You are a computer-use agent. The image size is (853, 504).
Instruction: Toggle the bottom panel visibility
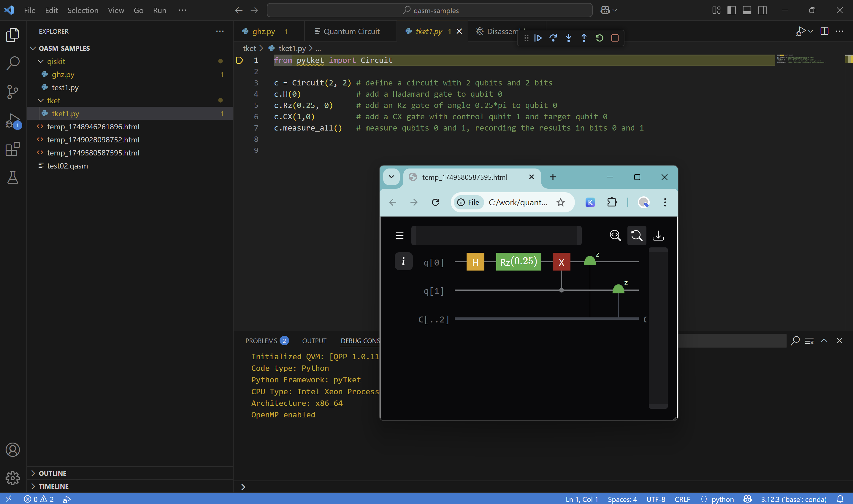(747, 10)
